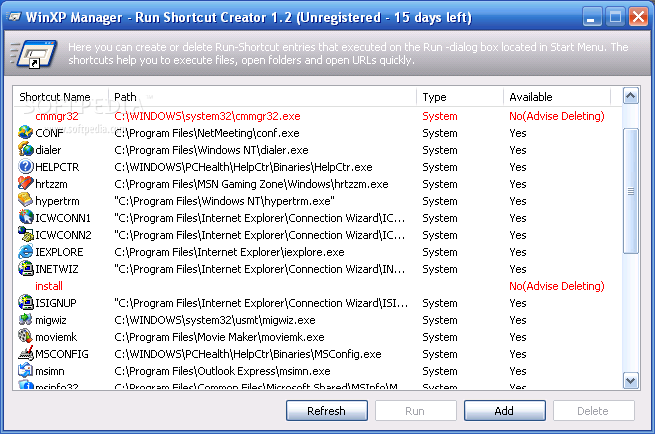Click path C:\Program Files\Outlook Express\msimn.exe
The image size is (655, 434).
pyautogui.click(x=222, y=371)
